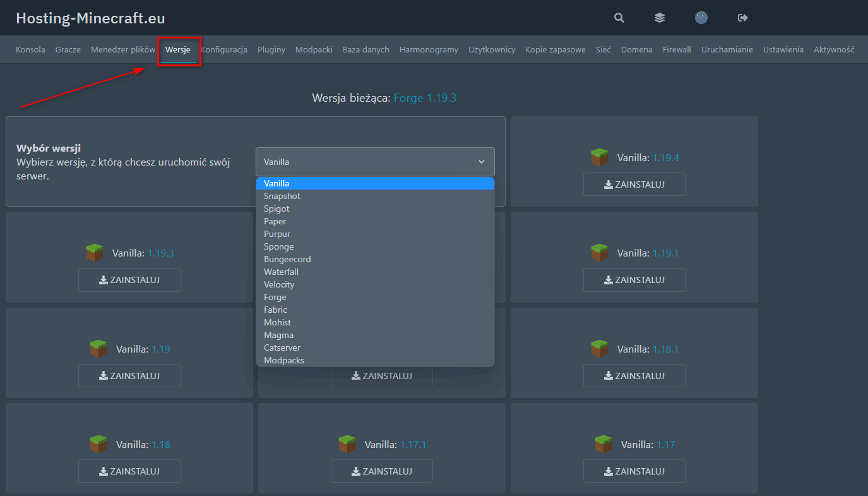868x496 pixels.
Task: Click the logout arrow icon
Action: tap(743, 18)
